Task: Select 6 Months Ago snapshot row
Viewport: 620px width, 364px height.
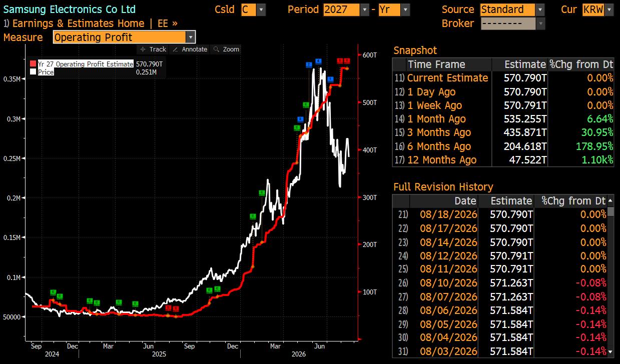Action: [x=503, y=146]
